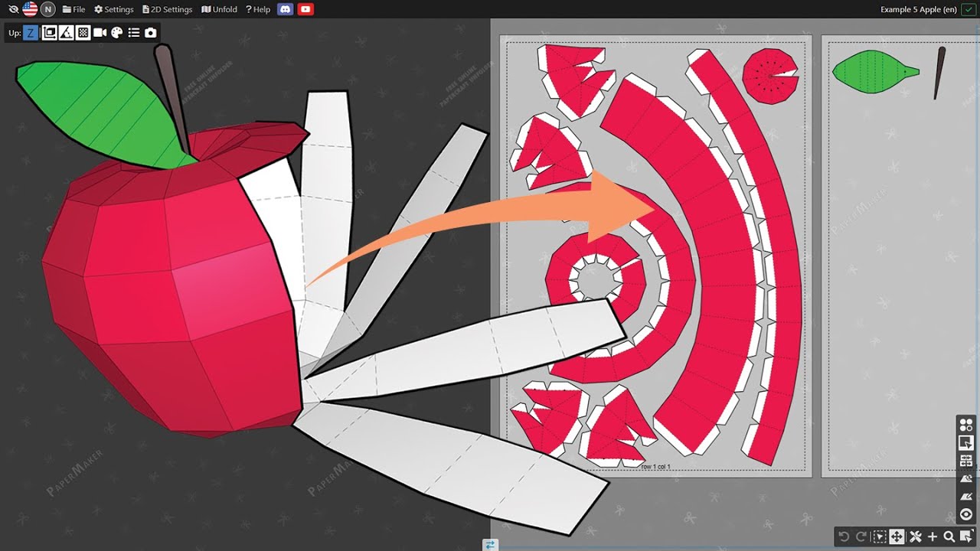Expand the selection tool flyout at bottom right
This screenshot has width=980, height=551.
pos(967,536)
